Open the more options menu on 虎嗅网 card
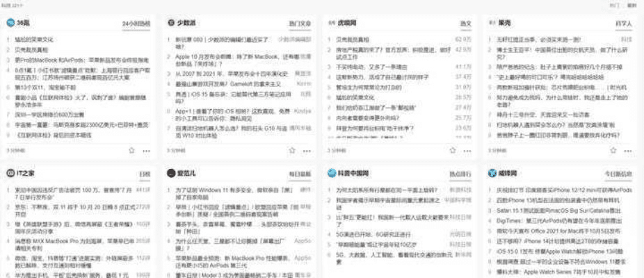Image resolution: width=644 pixels, height=278 pixels. pos(467,151)
